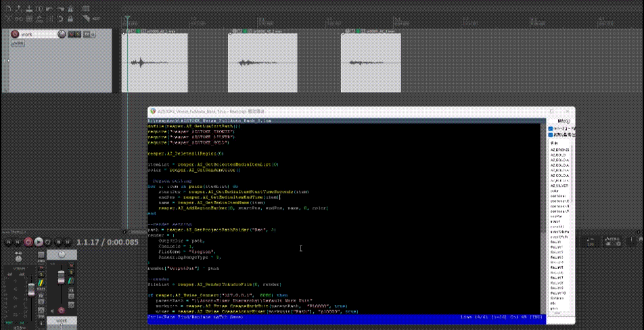The width and height of the screenshot is (644, 330).
Task: Toggle first checkbox in script editor sidebar
Action: pyautogui.click(x=550, y=128)
